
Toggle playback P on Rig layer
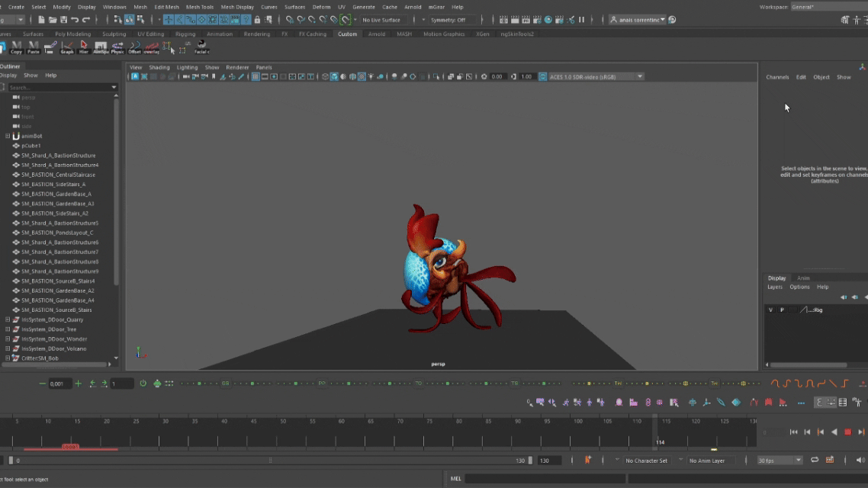(782, 310)
